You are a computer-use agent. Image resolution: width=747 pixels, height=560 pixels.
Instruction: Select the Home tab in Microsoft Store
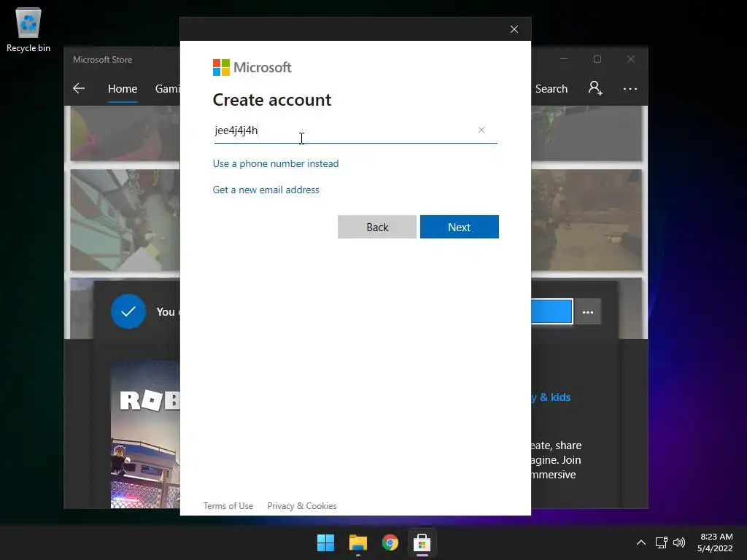click(123, 88)
